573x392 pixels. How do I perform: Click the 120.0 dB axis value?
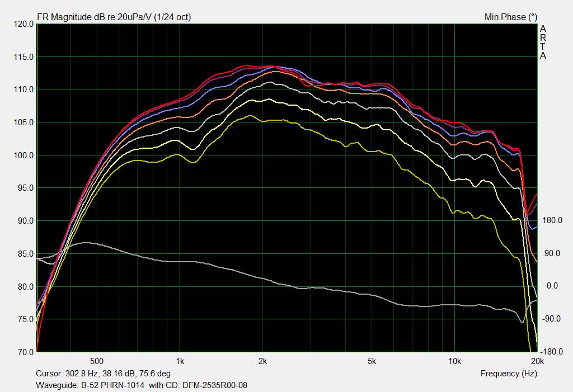point(24,24)
